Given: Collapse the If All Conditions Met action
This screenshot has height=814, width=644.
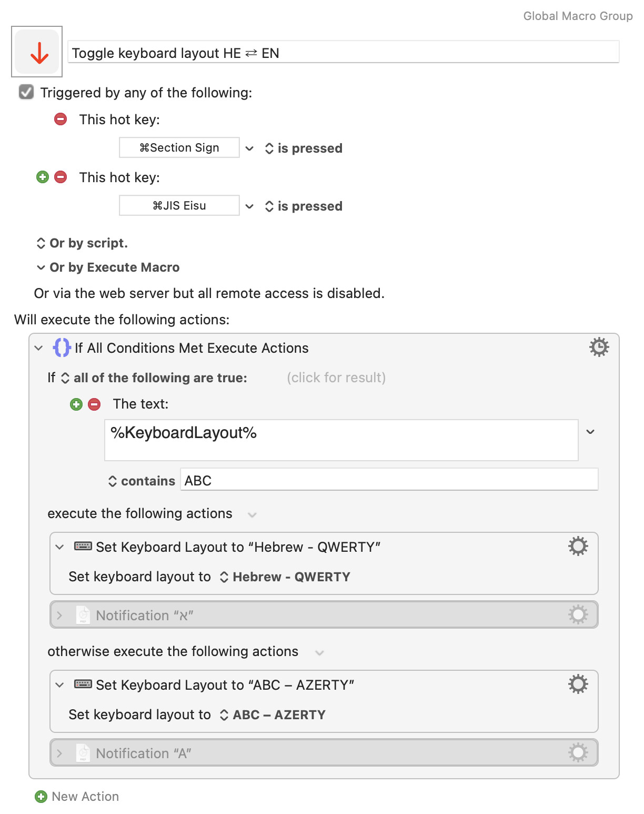Looking at the screenshot, I should [38, 348].
